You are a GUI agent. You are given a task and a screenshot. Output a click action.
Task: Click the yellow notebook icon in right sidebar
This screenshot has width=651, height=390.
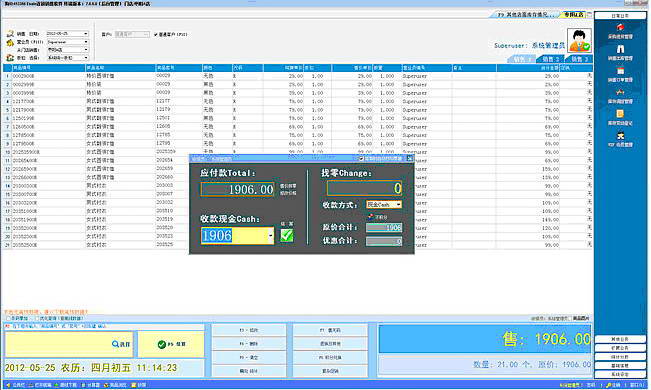620,114
